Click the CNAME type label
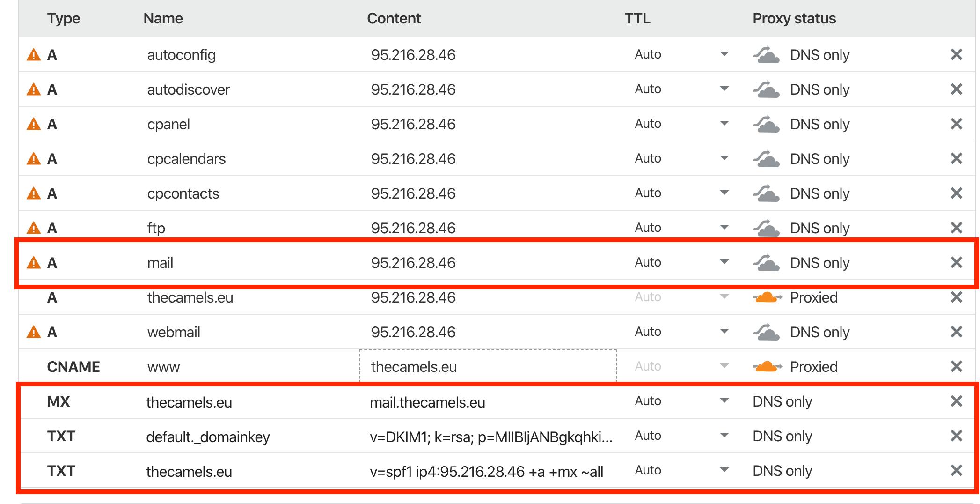This screenshot has width=980, height=504. [73, 367]
